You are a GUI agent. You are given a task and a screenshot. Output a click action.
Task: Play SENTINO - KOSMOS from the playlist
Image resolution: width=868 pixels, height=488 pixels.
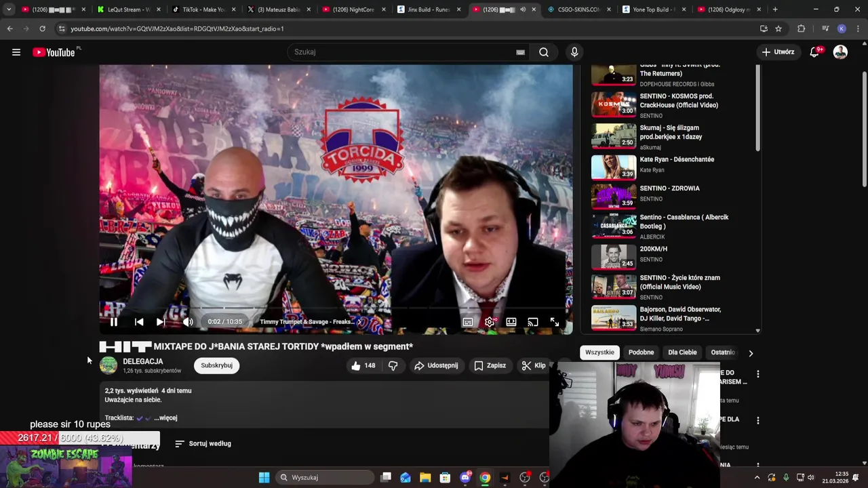pos(671,105)
